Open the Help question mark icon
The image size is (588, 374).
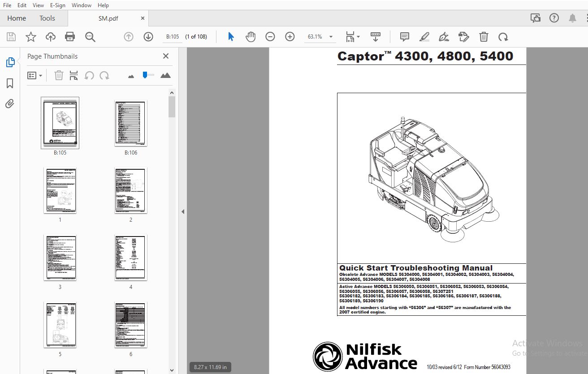click(554, 18)
